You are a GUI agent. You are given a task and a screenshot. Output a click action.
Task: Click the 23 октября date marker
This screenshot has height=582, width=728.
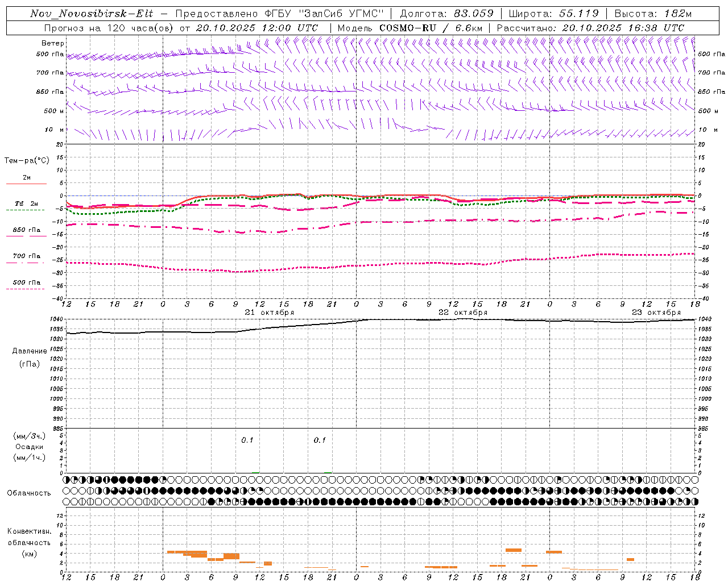tap(656, 312)
